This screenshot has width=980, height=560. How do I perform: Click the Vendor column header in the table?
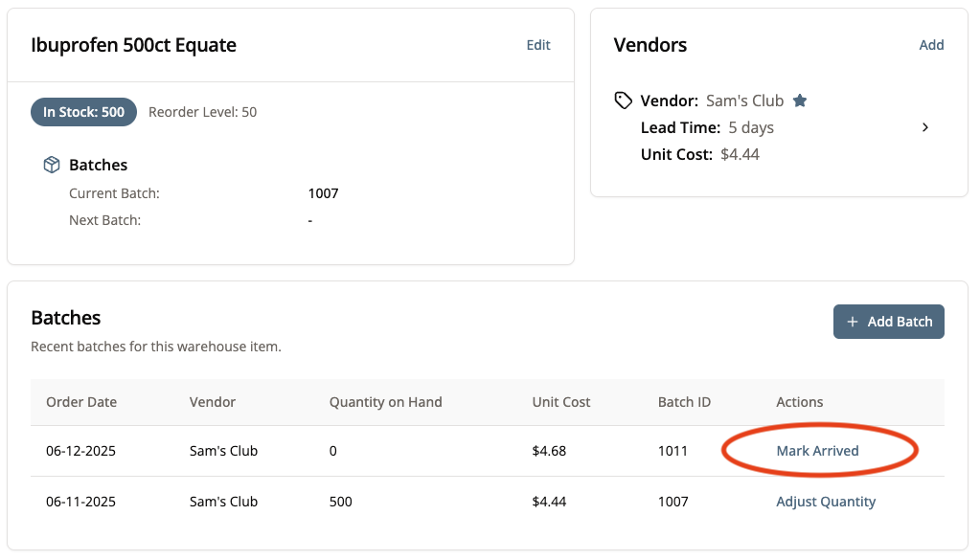pyautogui.click(x=213, y=402)
